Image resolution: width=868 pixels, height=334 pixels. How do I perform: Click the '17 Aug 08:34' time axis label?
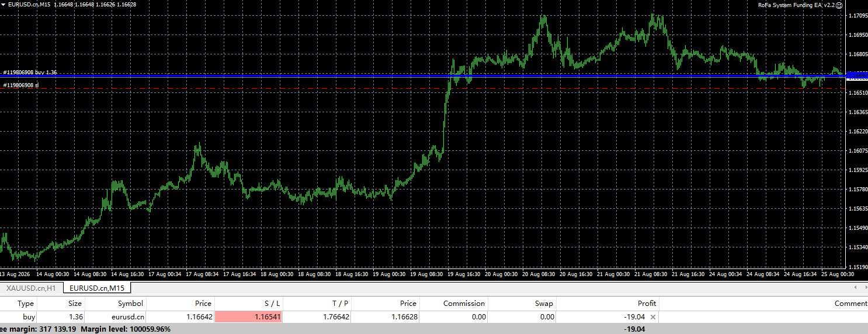202,274
